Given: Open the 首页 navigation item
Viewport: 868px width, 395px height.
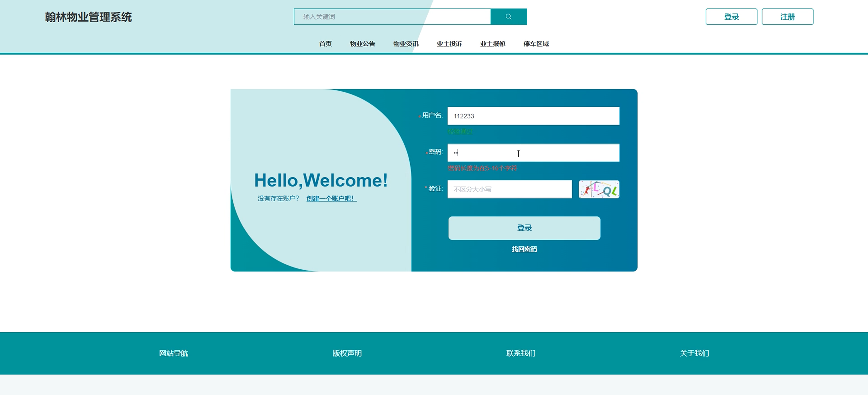Looking at the screenshot, I should click(325, 44).
